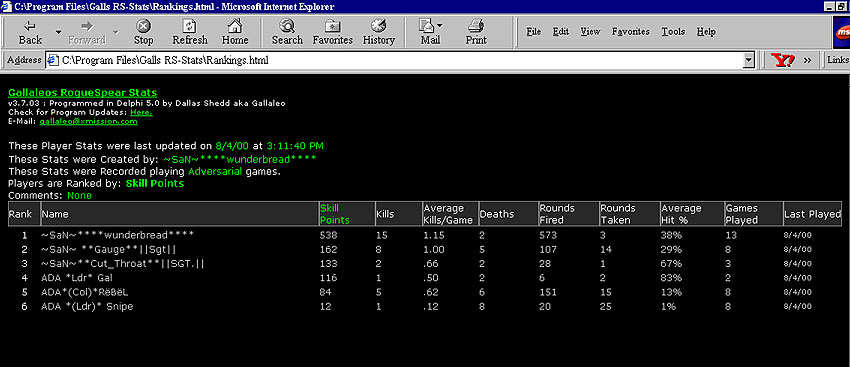
Task: Click the MSN logo in toolbar corner
Action: coord(841,32)
